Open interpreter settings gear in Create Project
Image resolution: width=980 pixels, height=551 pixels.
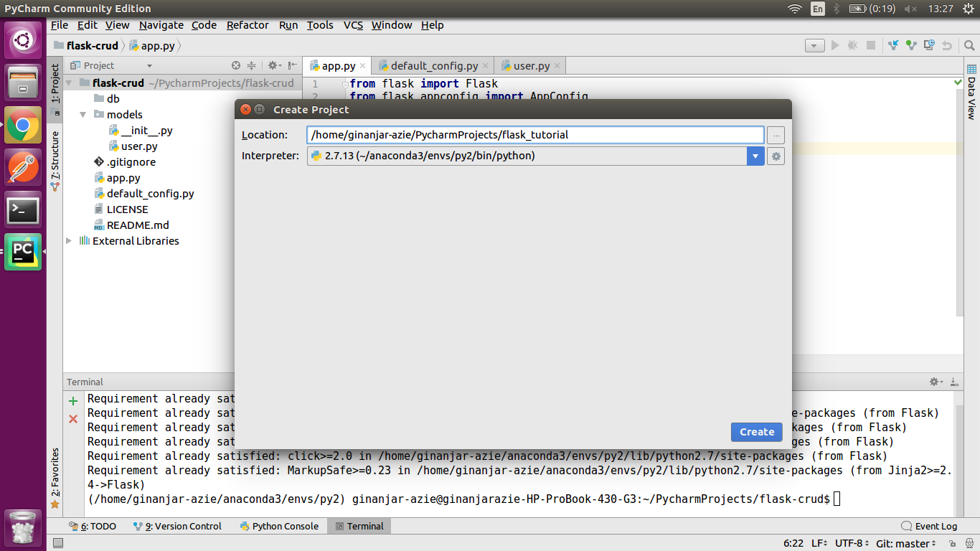[x=776, y=156]
